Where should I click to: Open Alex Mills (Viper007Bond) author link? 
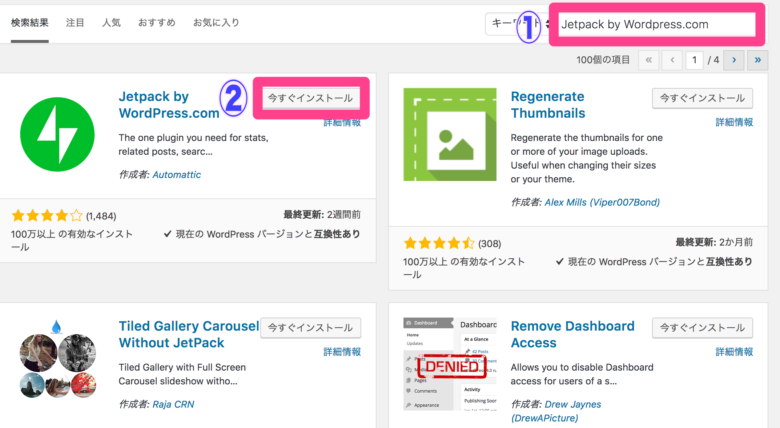602,203
